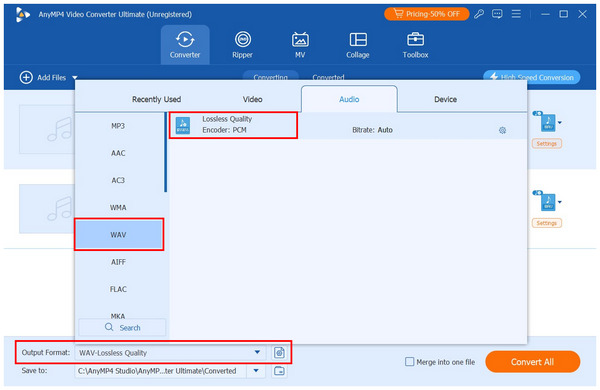
Task: Click the custom profile icon beside Output Format
Action: 279,352
